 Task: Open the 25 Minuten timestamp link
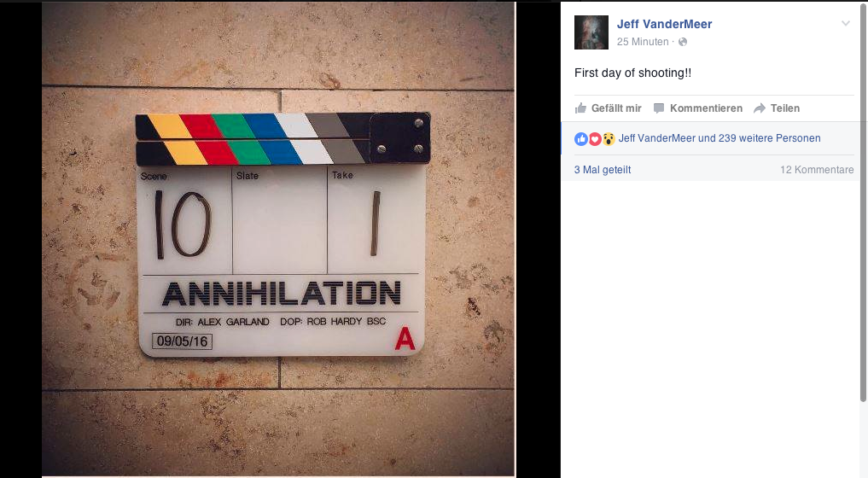(x=643, y=42)
